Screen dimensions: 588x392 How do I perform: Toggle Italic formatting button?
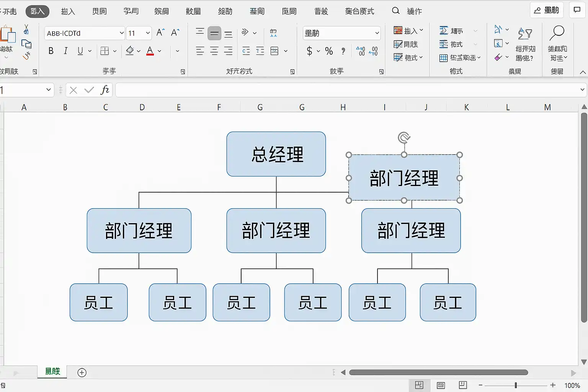tap(65, 51)
